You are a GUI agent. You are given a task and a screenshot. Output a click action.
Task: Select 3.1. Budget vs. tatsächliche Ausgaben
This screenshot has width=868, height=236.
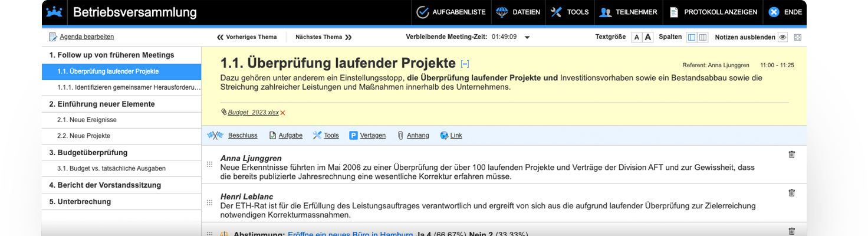click(121, 169)
